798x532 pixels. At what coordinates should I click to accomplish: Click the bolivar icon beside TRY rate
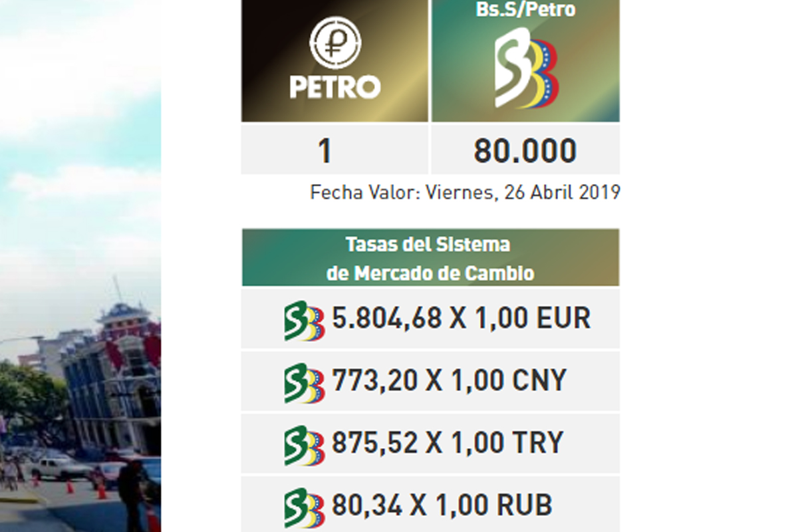tap(304, 445)
